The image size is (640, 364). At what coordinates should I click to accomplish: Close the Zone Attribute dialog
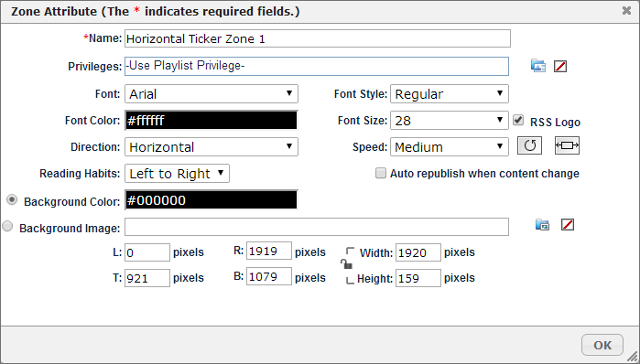[626, 11]
